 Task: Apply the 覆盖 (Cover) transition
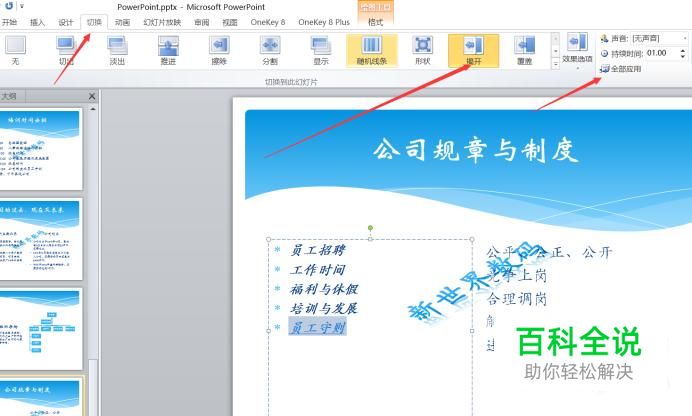tap(524, 51)
